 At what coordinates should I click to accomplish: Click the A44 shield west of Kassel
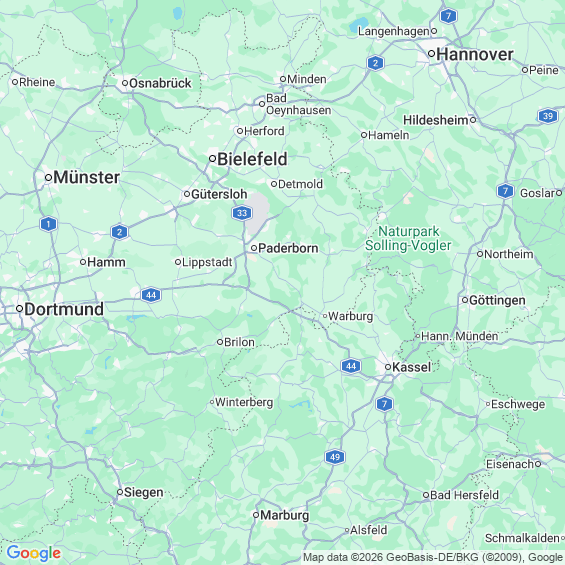coord(351,366)
